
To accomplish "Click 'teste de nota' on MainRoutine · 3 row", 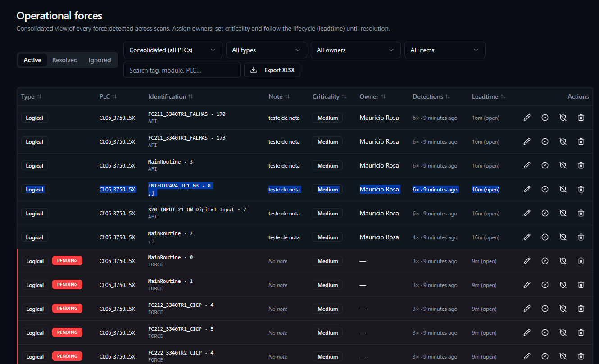I will 284,166.
